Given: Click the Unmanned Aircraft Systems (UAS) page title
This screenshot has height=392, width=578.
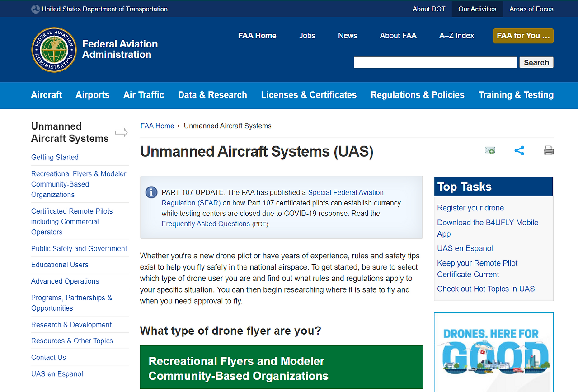Looking at the screenshot, I should point(257,151).
